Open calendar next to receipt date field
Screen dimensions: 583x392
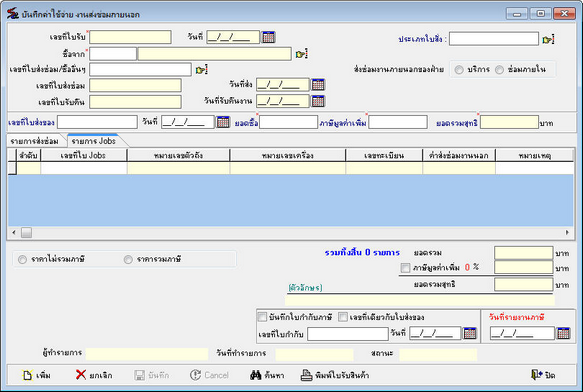pos(268,37)
